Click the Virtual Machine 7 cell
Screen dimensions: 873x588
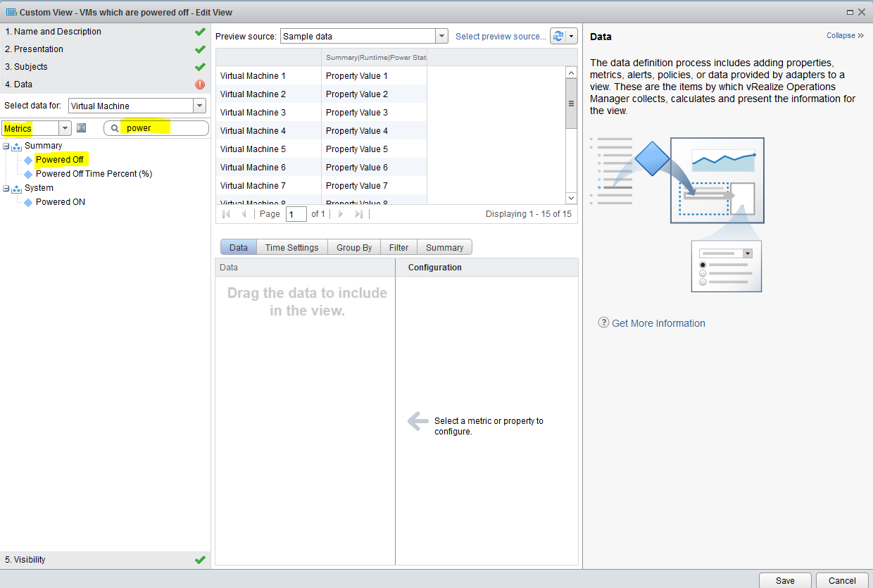coord(268,185)
